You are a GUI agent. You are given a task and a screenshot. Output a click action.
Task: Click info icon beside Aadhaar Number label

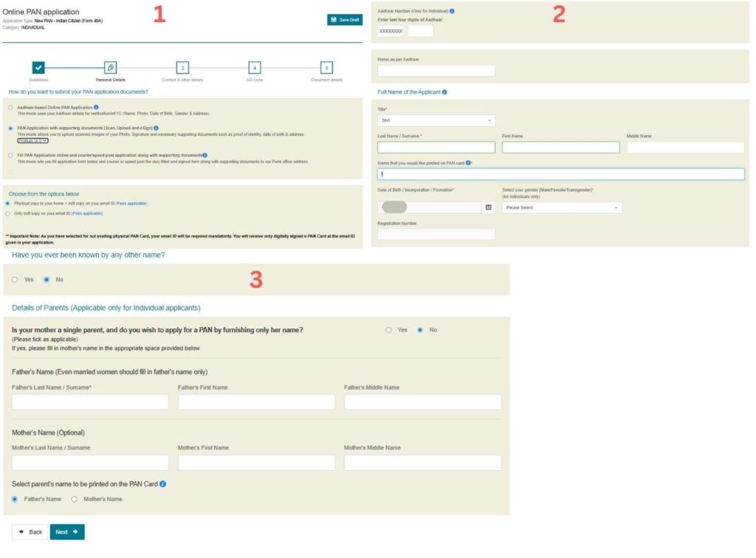(x=453, y=12)
